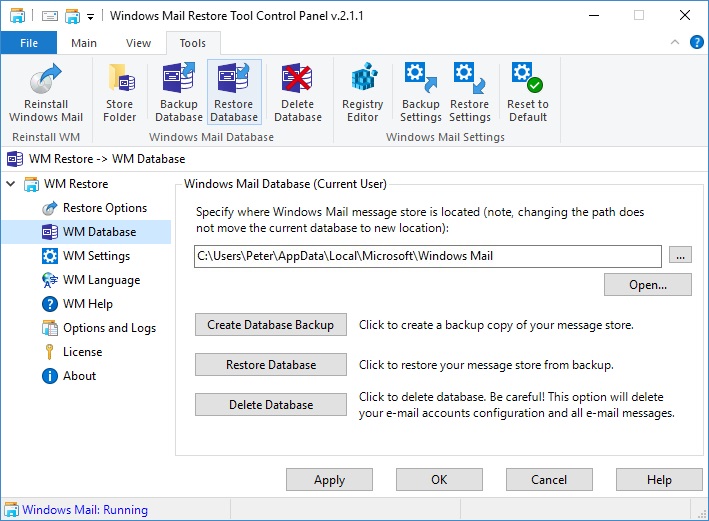709x521 pixels.
Task: Select Restore Database ribbon icon
Action: (x=234, y=92)
